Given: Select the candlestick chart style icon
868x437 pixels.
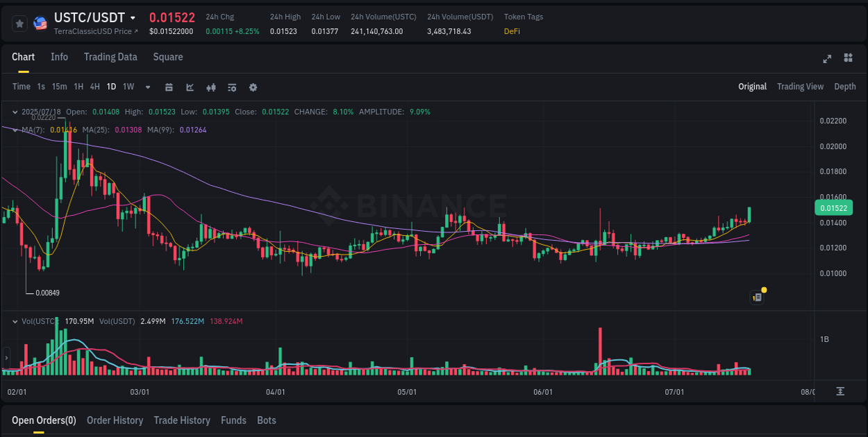Looking at the screenshot, I should click(210, 87).
